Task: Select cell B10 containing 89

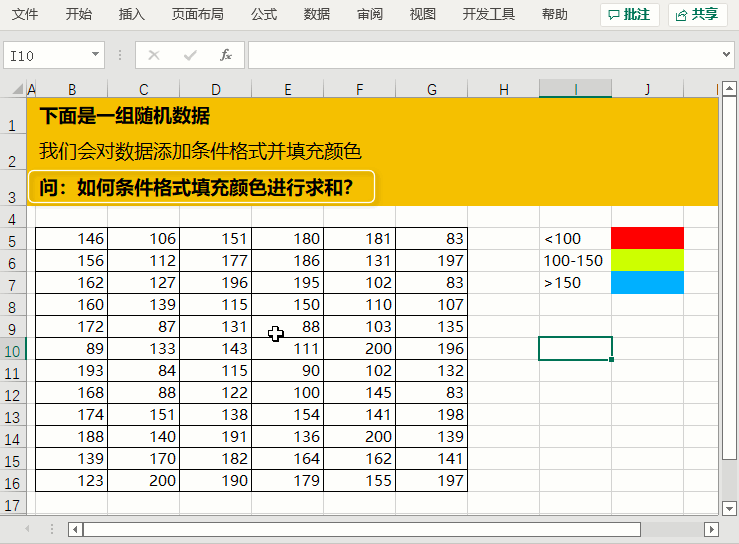Action: coord(72,348)
